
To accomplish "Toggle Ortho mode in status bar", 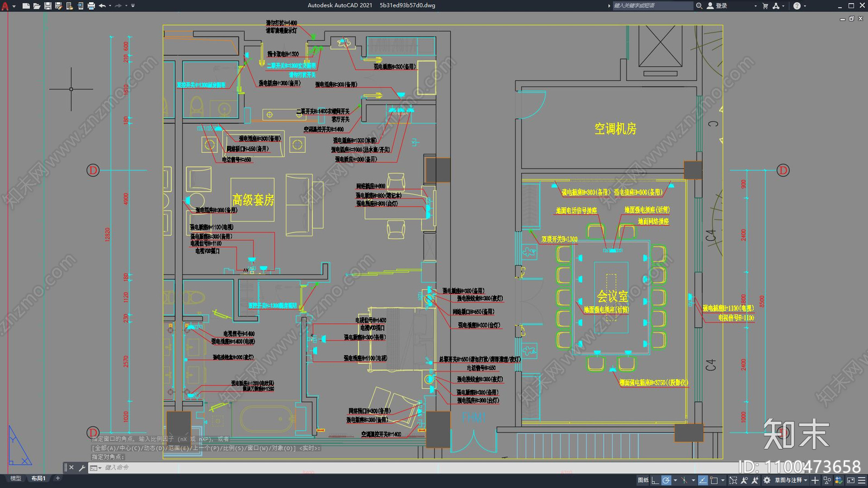I will 655,480.
